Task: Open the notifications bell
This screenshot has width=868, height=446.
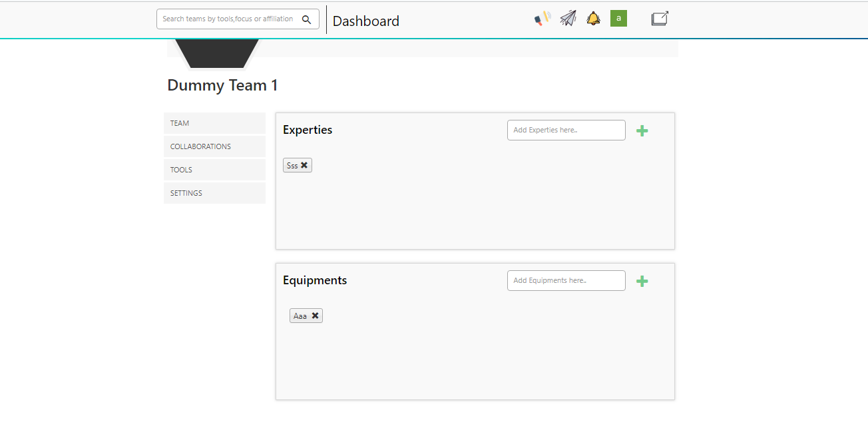Action: tap(593, 19)
